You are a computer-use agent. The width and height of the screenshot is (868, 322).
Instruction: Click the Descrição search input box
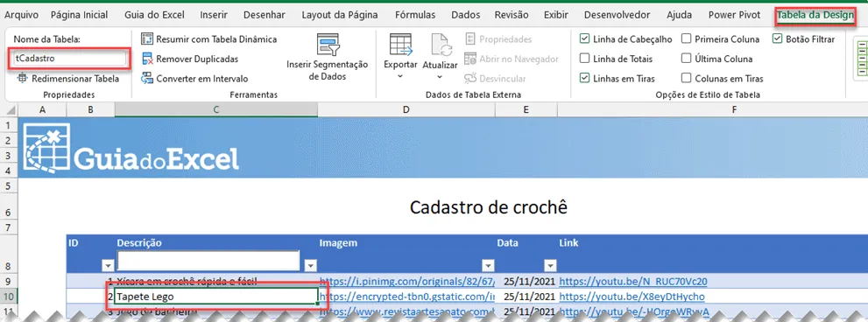(208, 260)
